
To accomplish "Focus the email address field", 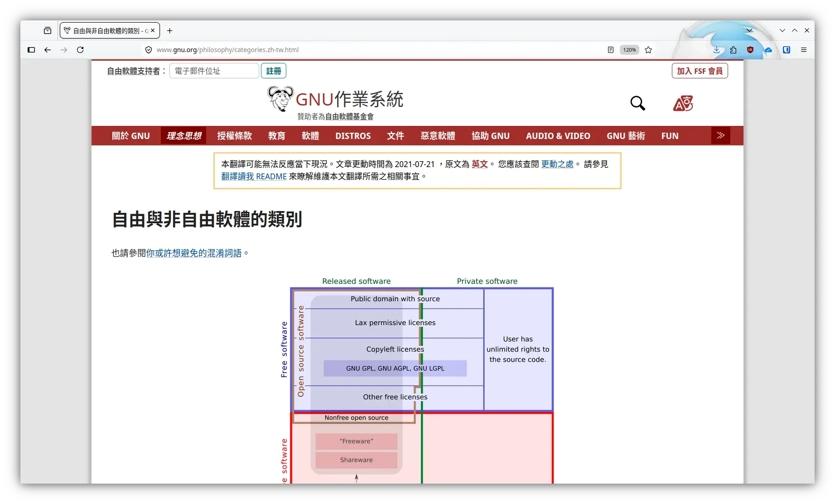I will point(214,71).
